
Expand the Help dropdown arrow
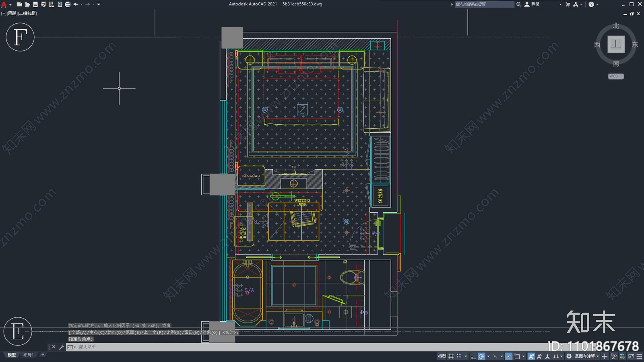click(597, 4)
